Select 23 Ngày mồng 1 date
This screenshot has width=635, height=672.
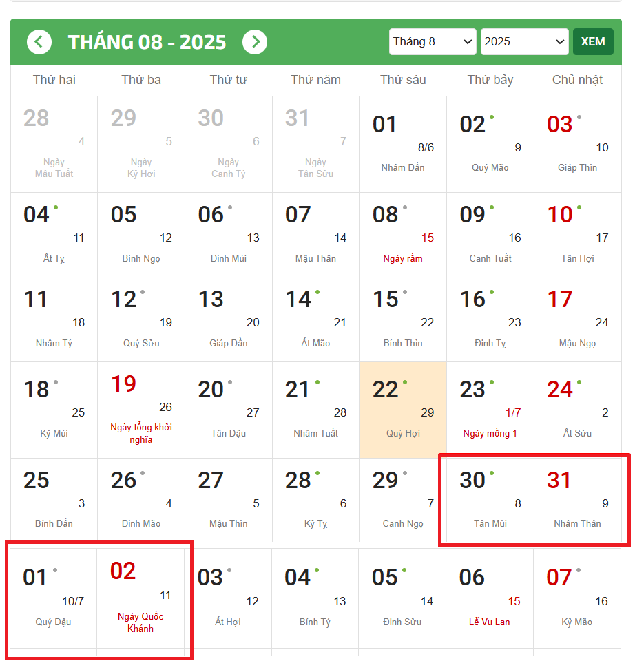(x=490, y=410)
